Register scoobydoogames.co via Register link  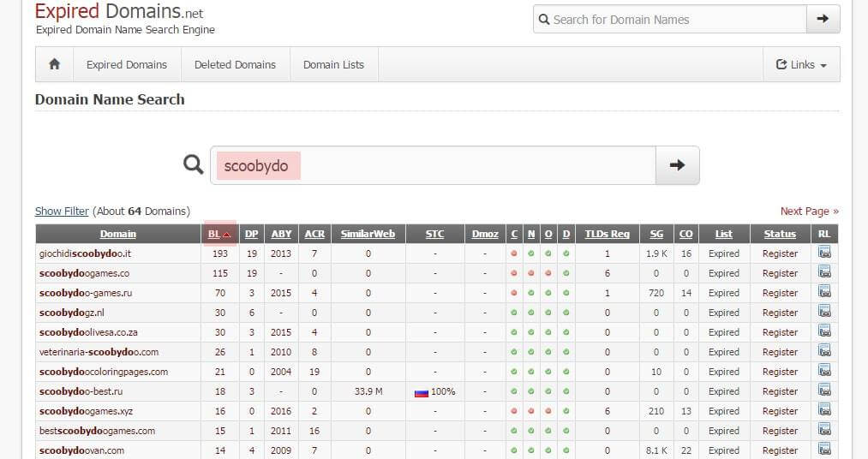(x=780, y=273)
